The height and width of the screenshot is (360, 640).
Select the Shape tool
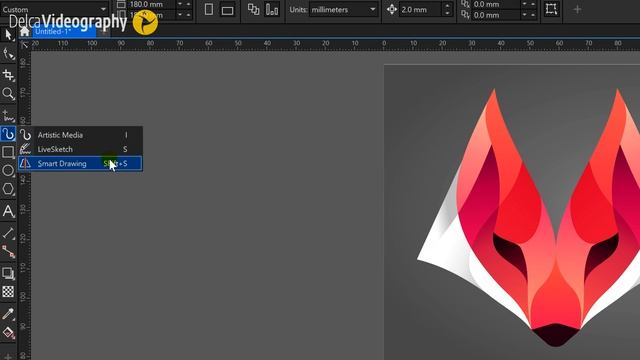8,54
